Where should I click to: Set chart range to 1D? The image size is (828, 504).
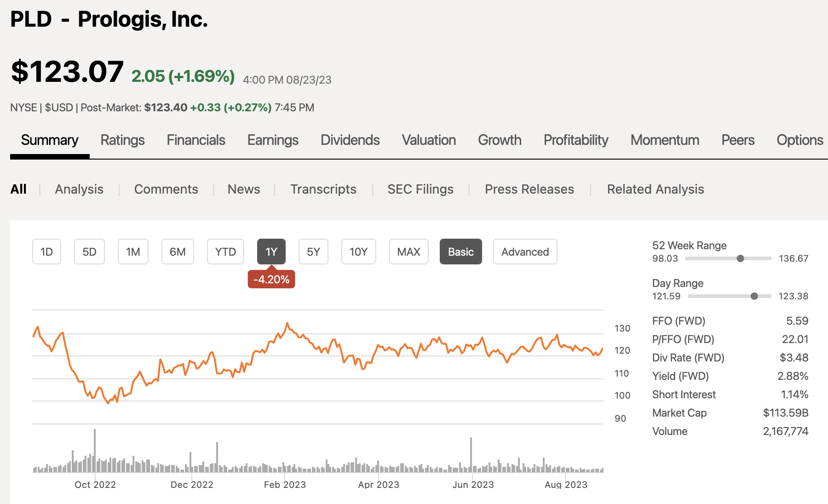pos(46,252)
